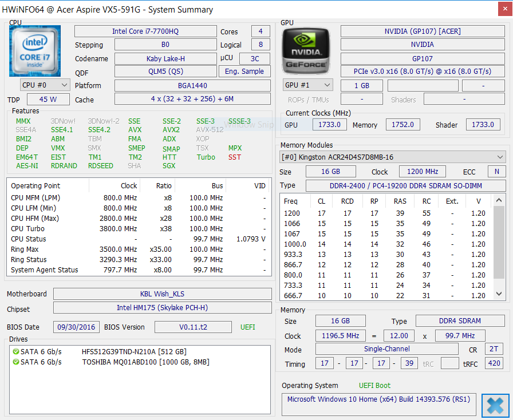The height and width of the screenshot is (420, 513).
Task: Select the TOSHIBA MQ01ABD100 drive entry
Action: click(145, 362)
